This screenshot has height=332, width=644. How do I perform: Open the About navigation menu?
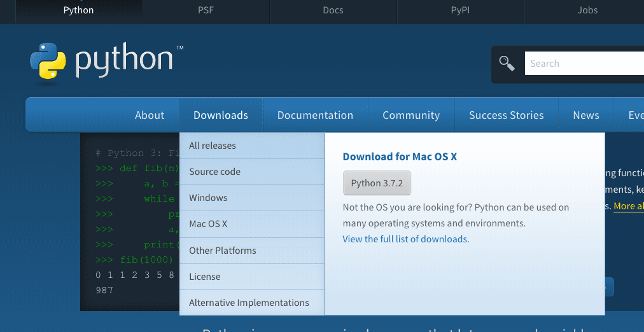pos(150,115)
